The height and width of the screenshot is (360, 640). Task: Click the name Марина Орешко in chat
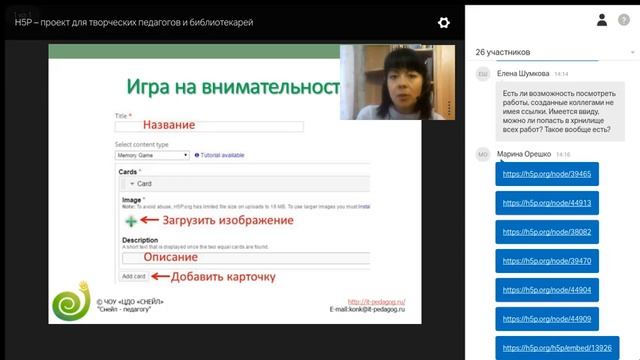point(524,154)
